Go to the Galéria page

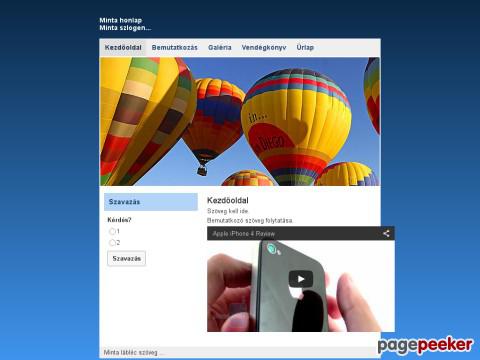click(x=220, y=47)
